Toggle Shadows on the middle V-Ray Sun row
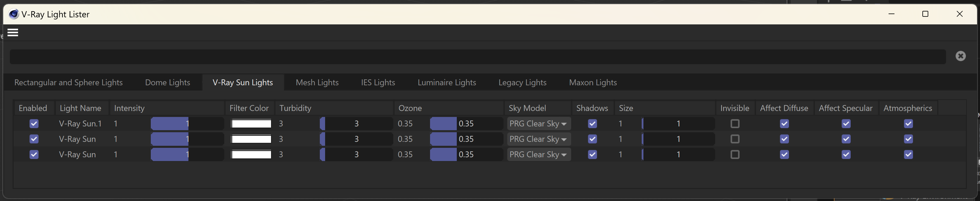The width and height of the screenshot is (980, 201). (x=592, y=139)
